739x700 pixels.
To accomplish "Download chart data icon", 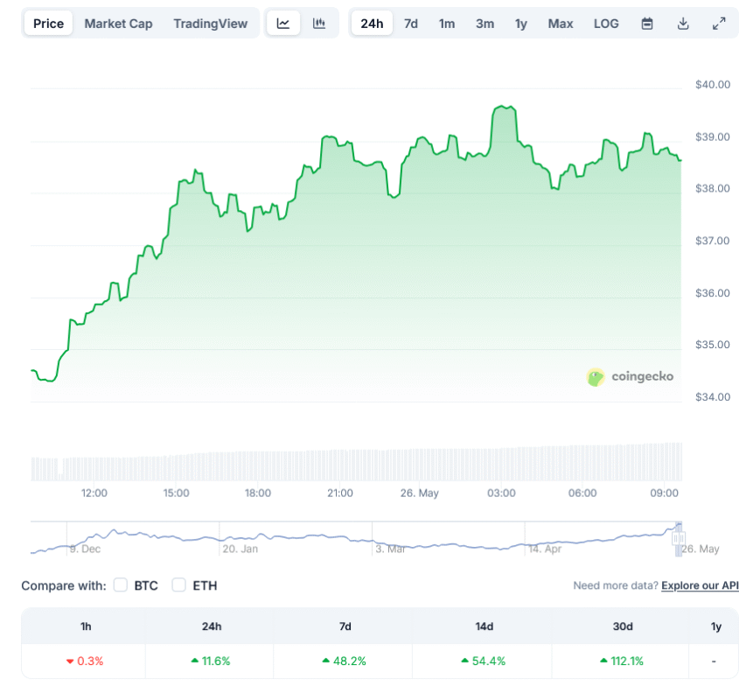I will point(683,24).
